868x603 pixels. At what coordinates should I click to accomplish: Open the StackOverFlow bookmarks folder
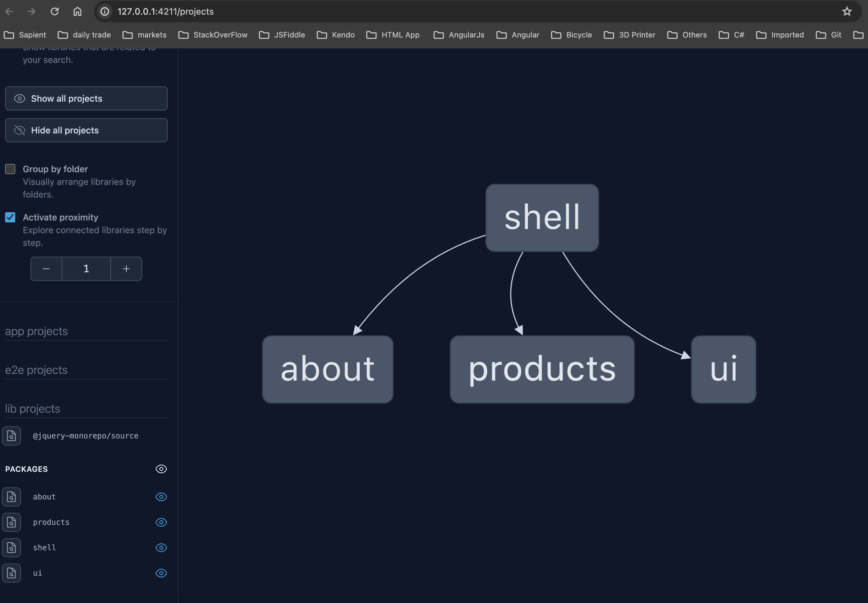(213, 35)
